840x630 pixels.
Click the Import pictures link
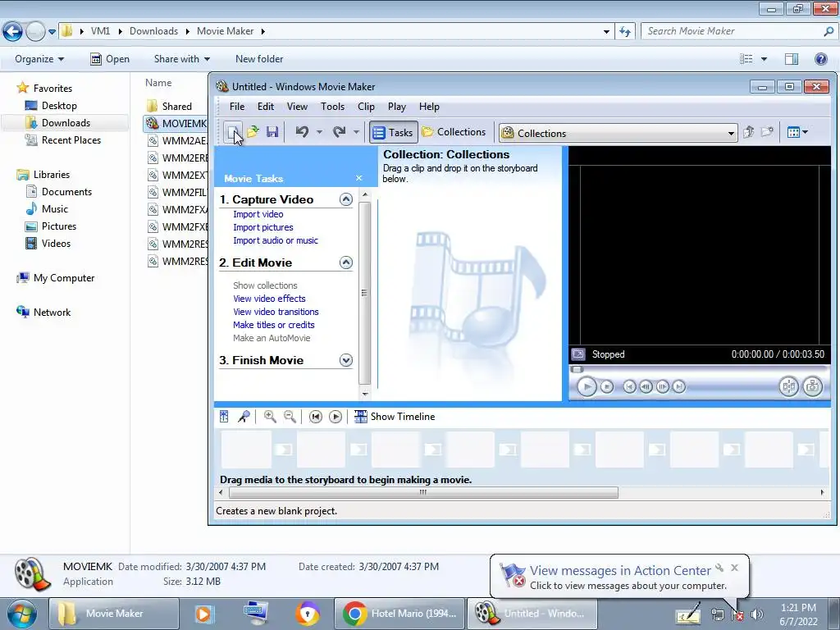[263, 227]
